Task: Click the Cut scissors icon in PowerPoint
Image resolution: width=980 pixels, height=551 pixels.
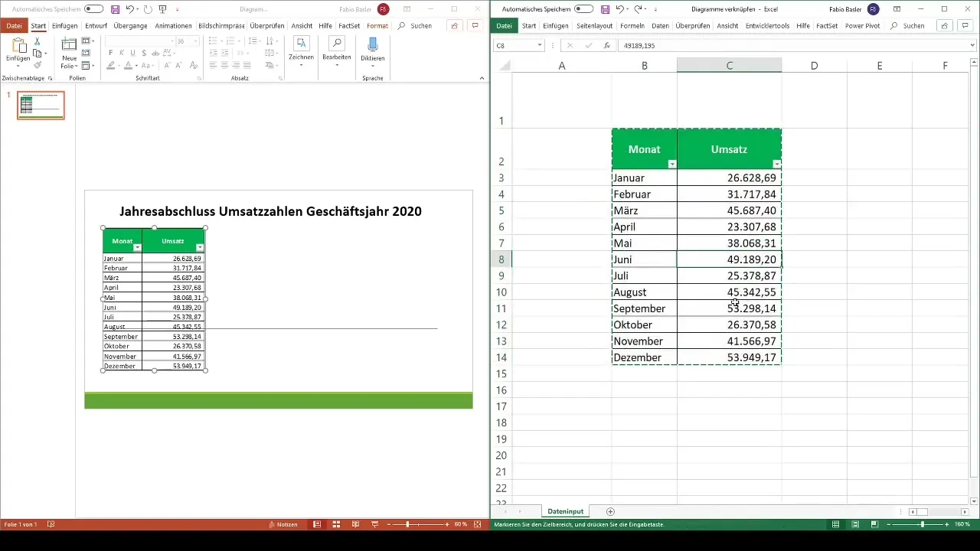Action: pyautogui.click(x=38, y=41)
